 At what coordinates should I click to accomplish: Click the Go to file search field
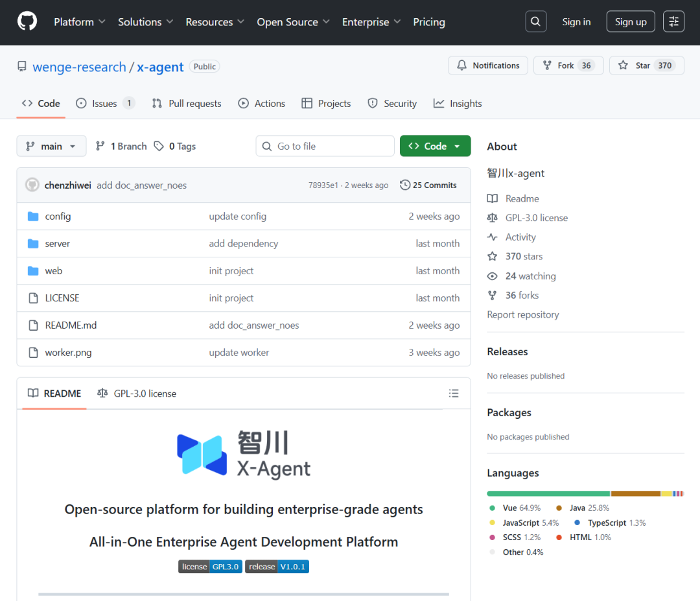(x=325, y=147)
